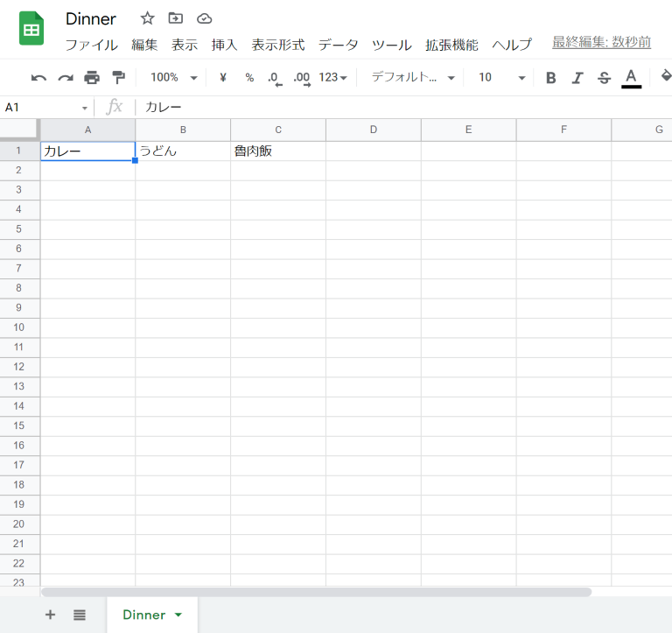Click the move to folder icon
Screen dimensions: 672x633
tap(176, 18)
